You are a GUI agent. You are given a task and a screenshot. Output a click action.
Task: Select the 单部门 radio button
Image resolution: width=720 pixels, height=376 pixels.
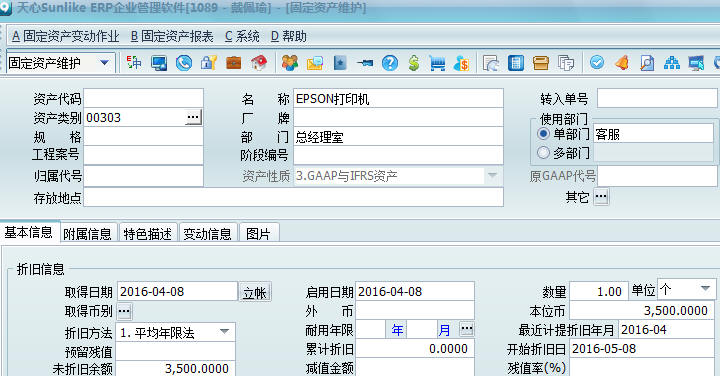[543, 134]
